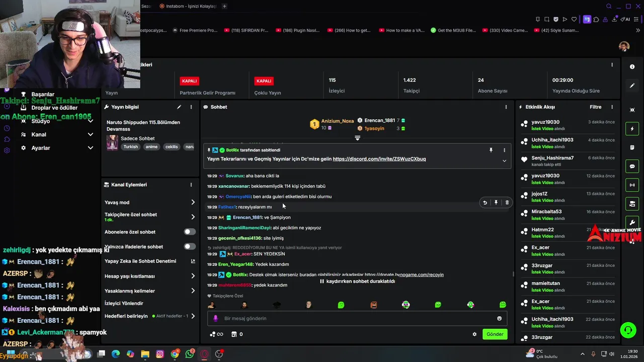Click the info icon in right sidebar
644x362 pixels.
pos(632,67)
